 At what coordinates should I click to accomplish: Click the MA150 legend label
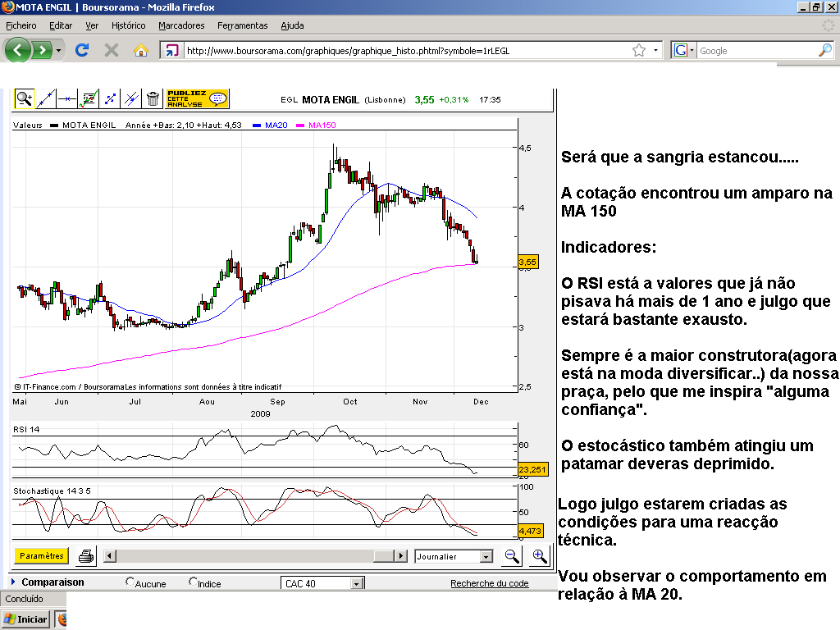click(322, 126)
